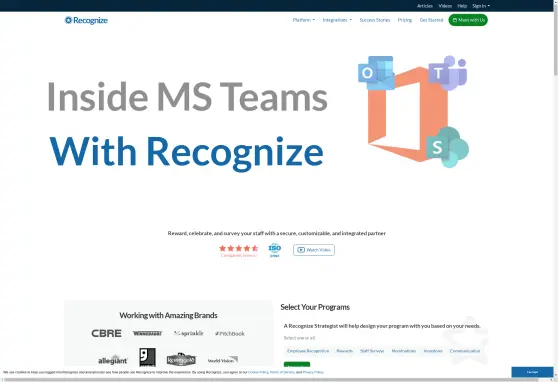Open the Privacy Policy link

[313, 372]
